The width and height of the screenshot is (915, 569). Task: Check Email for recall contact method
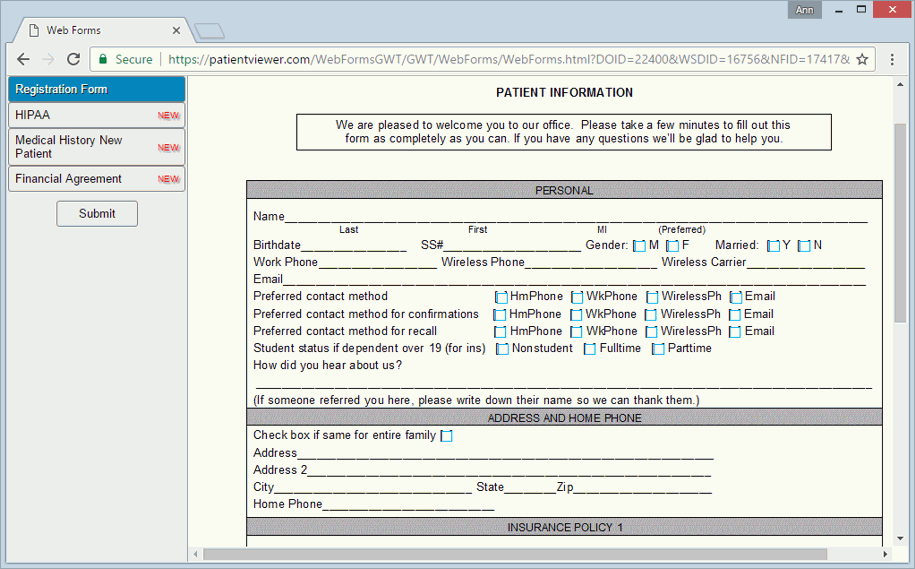pos(735,332)
